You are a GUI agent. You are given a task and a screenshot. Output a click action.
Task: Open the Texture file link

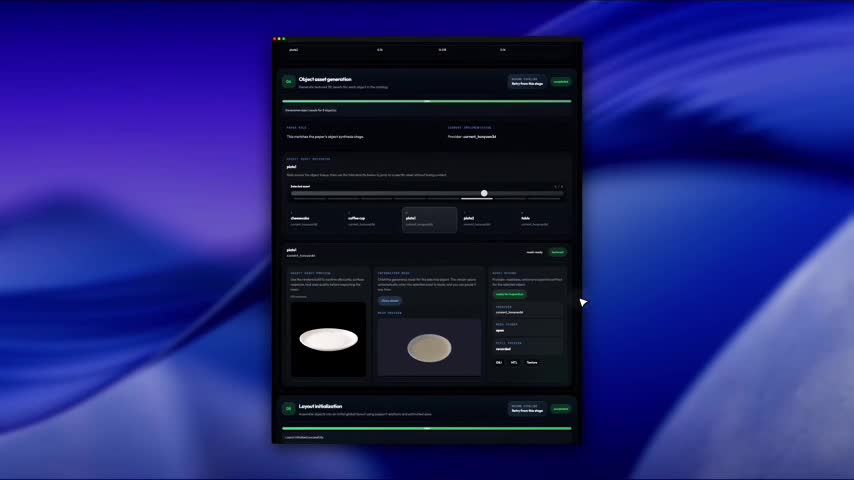point(532,362)
